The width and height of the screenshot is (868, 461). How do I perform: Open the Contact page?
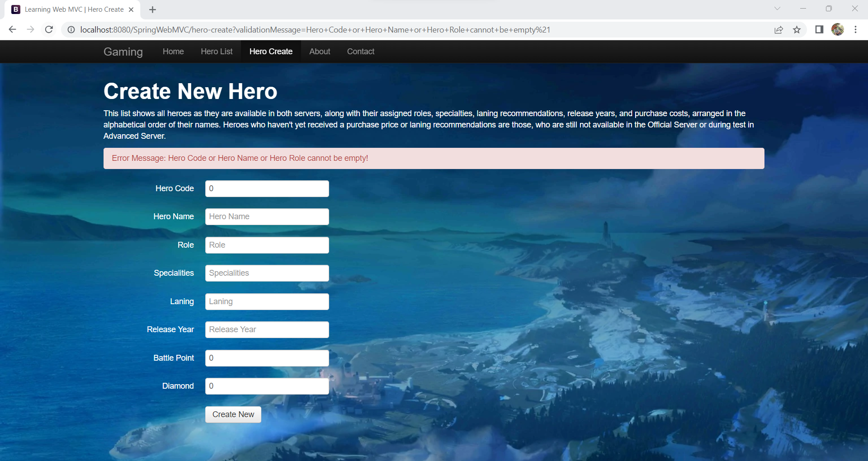361,52
